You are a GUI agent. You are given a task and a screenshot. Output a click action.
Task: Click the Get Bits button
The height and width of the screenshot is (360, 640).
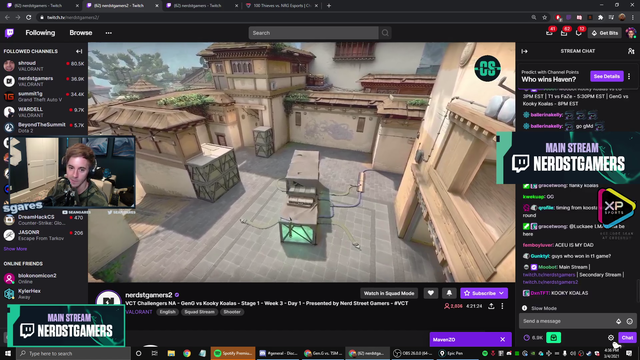click(605, 33)
